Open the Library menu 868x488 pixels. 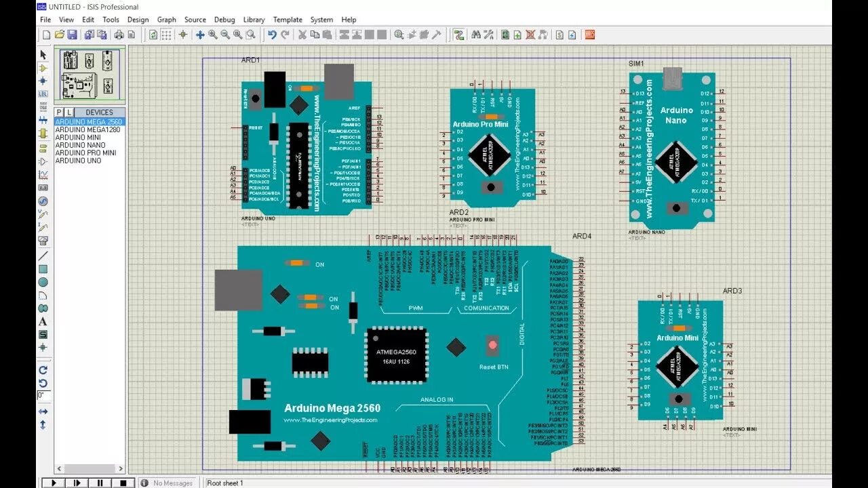254,20
